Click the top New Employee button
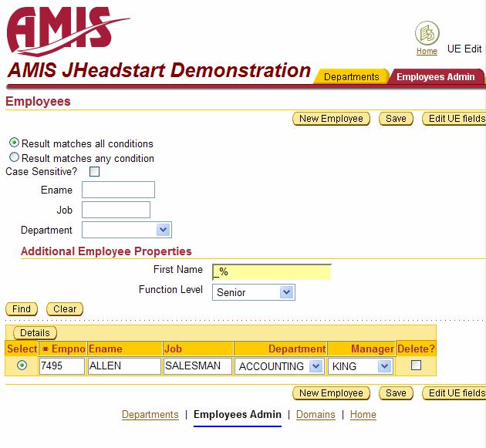Viewport: 486px width, 448px height. (x=331, y=119)
